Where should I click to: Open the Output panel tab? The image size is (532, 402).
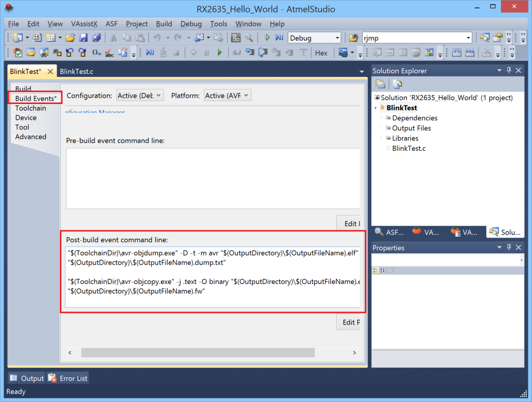(27, 378)
